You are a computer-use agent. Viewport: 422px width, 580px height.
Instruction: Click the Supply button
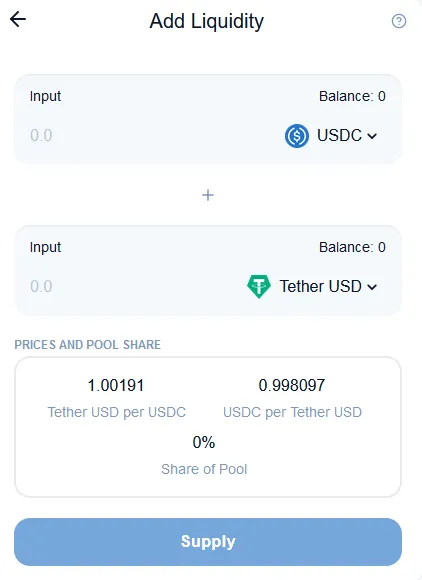(x=208, y=542)
